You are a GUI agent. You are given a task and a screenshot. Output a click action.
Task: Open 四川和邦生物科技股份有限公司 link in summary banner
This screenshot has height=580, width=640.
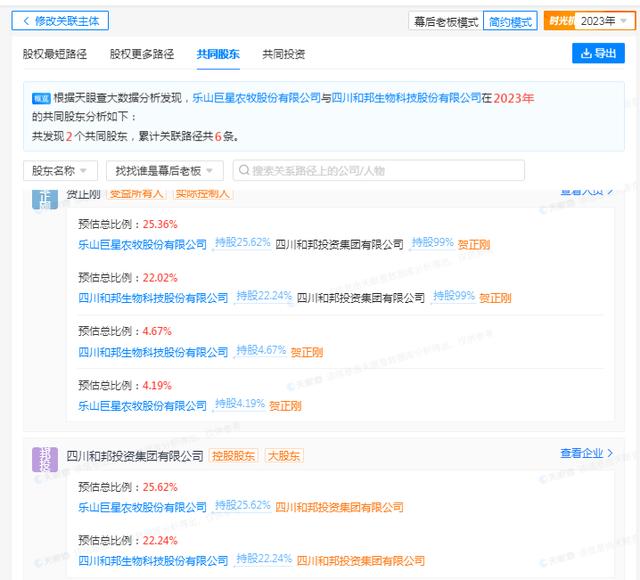407,98
